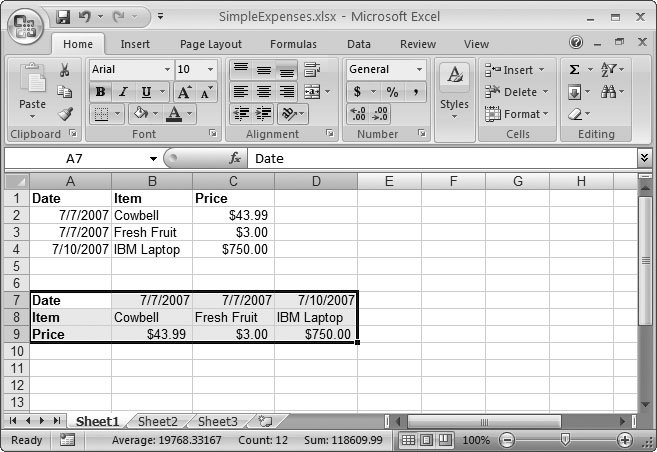The height and width of the screenshot is (452, 657).
Task: Toggle Center alignment
Action: coord(264,92)
